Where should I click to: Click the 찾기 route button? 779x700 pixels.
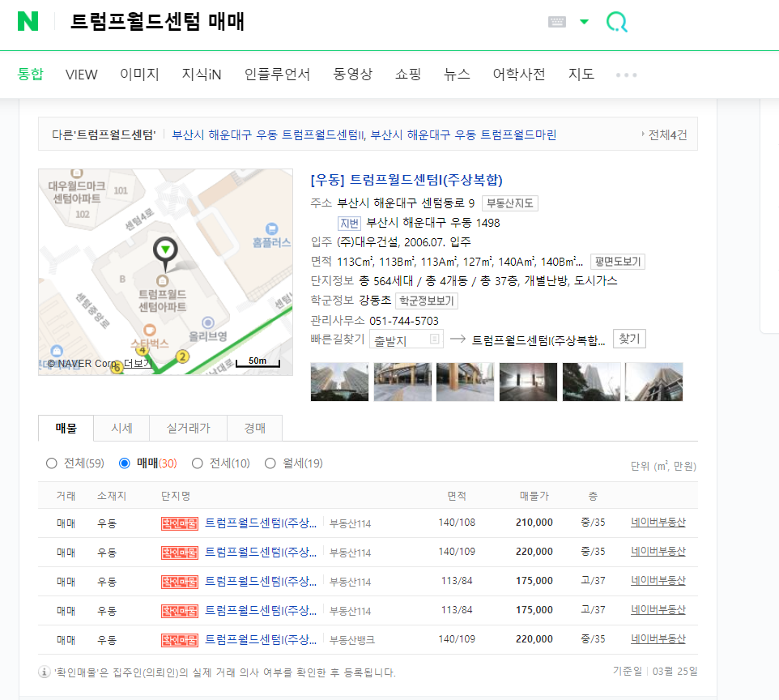pyautogui.click(x=629, y=339)
